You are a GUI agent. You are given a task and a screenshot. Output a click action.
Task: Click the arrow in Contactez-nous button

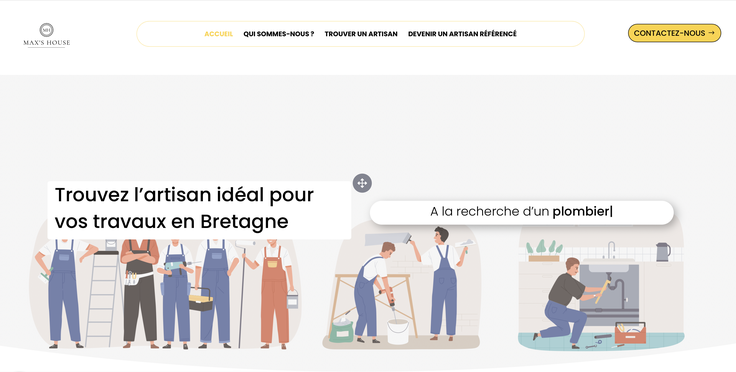pos(711,33)
